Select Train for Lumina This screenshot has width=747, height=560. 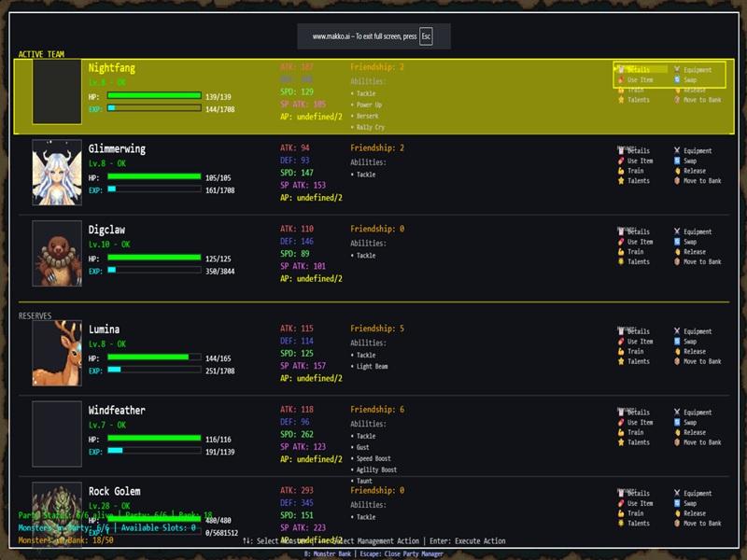coord(635,351)
